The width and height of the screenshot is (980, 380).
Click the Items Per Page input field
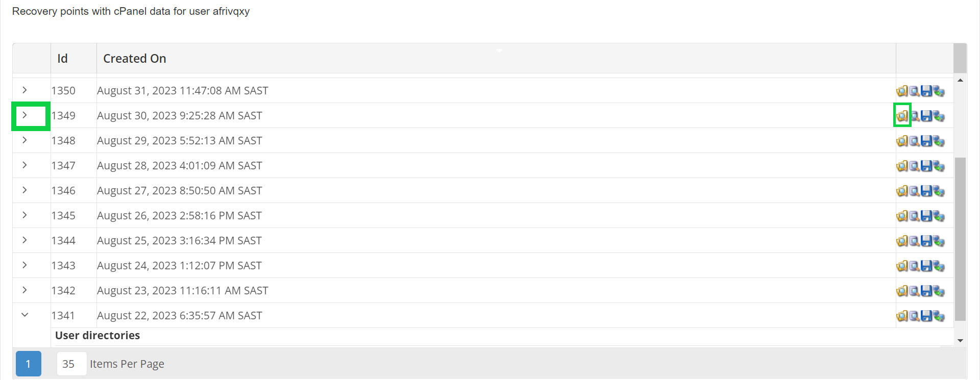click(71, 364)
